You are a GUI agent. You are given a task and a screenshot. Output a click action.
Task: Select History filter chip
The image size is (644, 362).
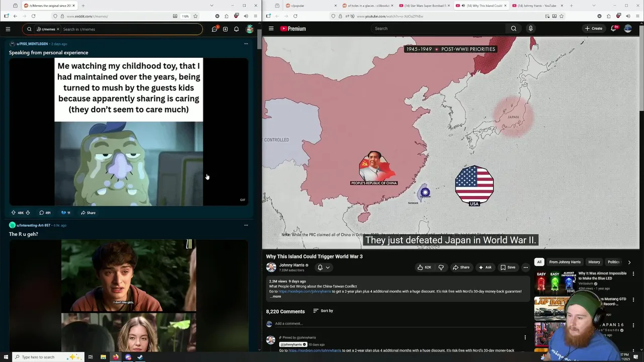[594, 262]
